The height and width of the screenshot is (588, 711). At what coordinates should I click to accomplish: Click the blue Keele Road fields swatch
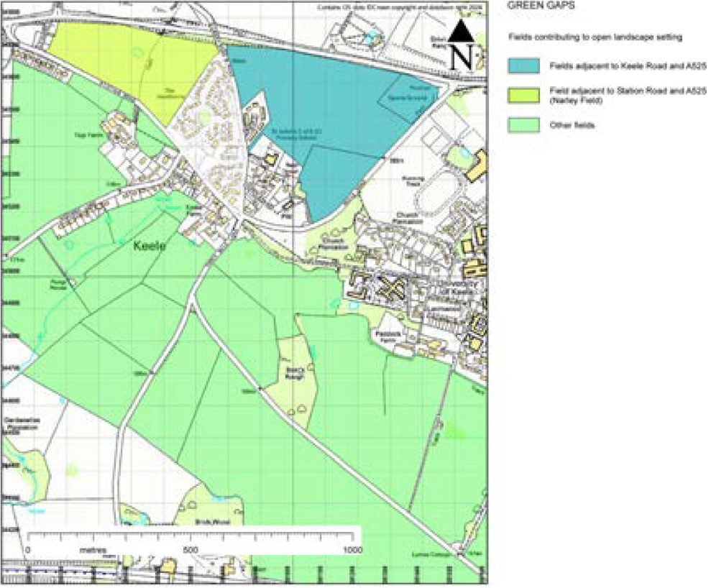tap(524, 65)
